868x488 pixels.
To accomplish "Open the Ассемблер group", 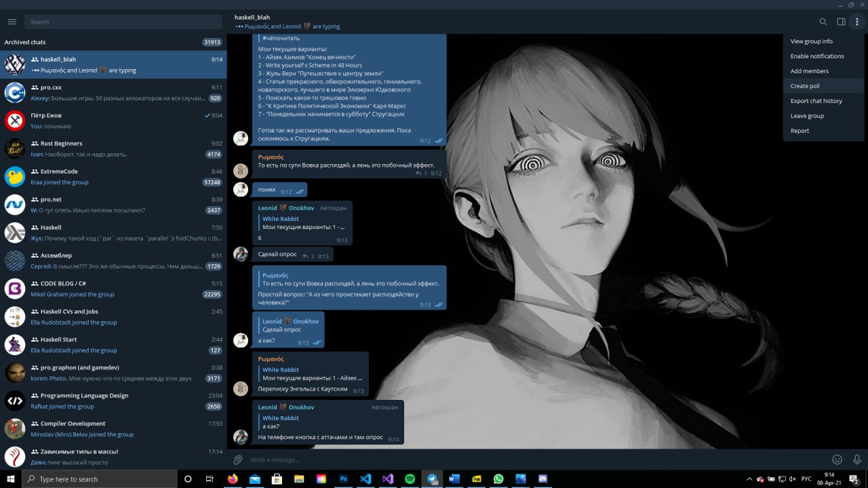I will point(113,261).
